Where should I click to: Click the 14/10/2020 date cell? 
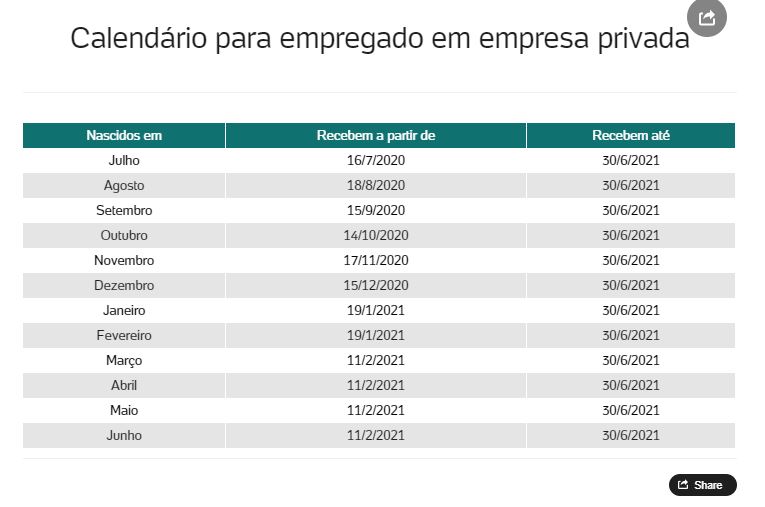376,235
